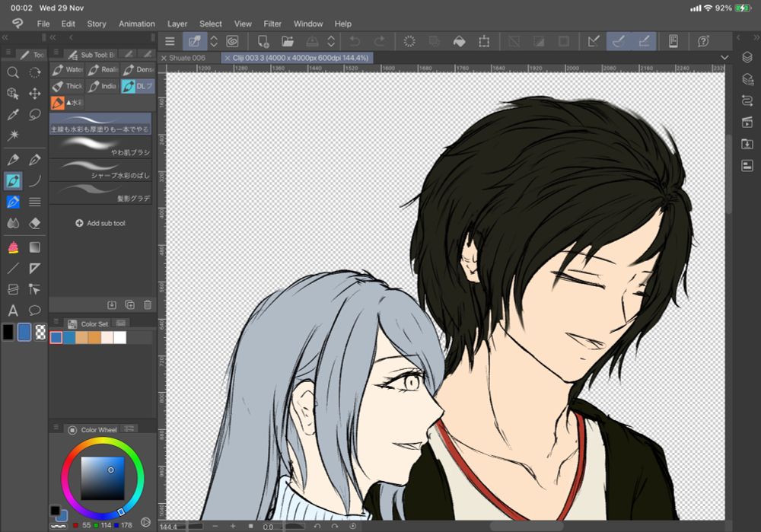Pick the Eraser tool
Viewport: 761px width, 532px height.
tap(35, 223)
